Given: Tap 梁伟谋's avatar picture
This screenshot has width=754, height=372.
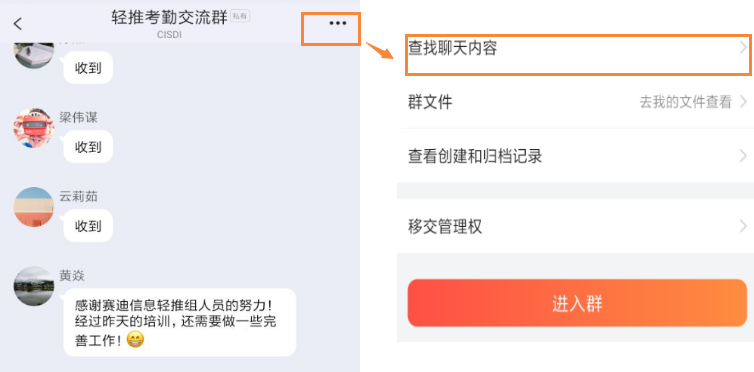Looking at the screenshot, I should 33,128.
